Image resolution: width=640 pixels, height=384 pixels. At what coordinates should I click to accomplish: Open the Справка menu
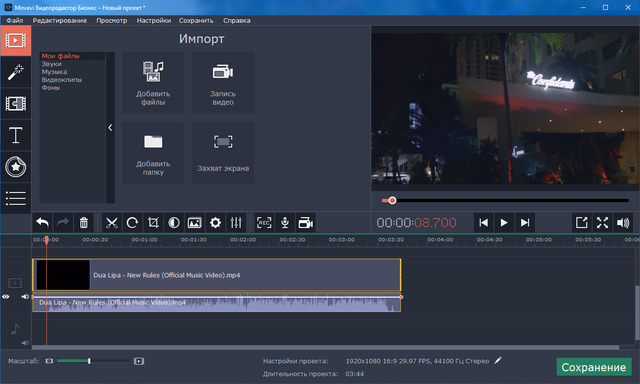click(237, 20)
